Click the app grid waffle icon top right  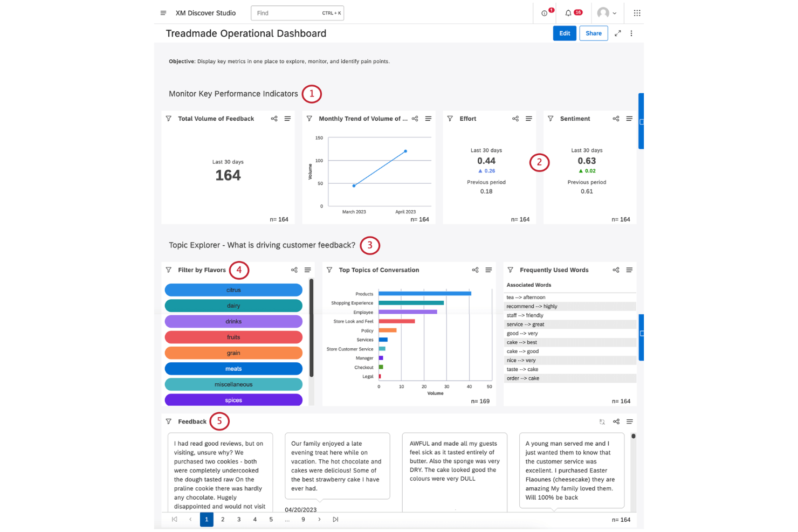(x=637, y=12)
